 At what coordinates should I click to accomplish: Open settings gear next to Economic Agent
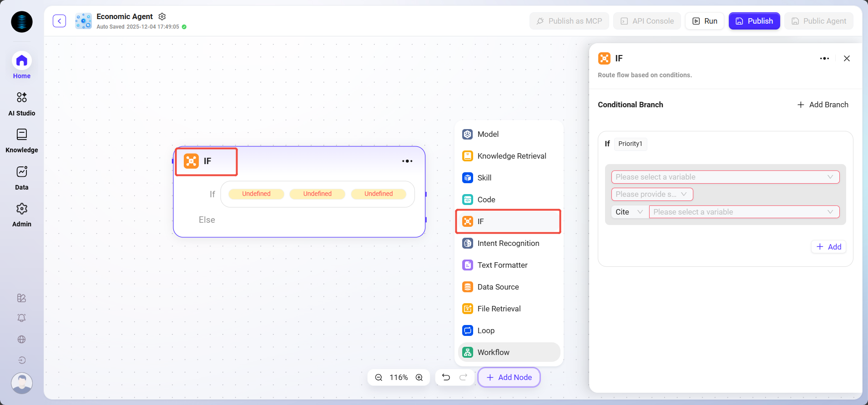point(162,16)
